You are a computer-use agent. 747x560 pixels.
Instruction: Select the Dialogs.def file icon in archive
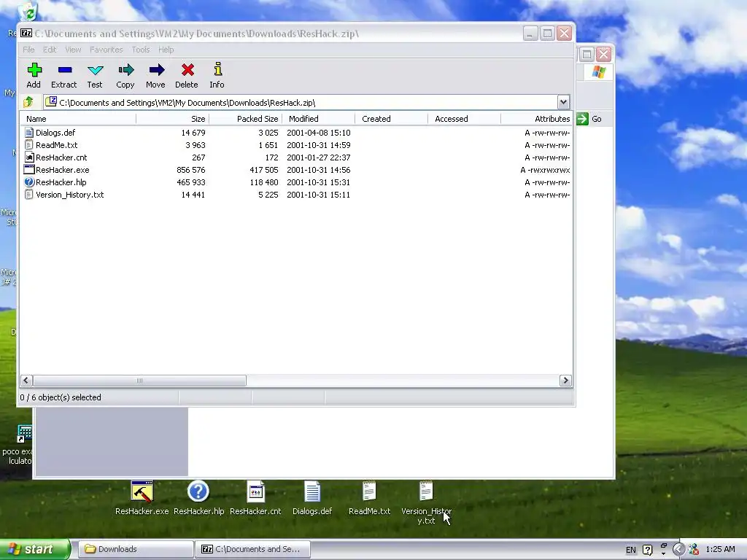[29, 133]
